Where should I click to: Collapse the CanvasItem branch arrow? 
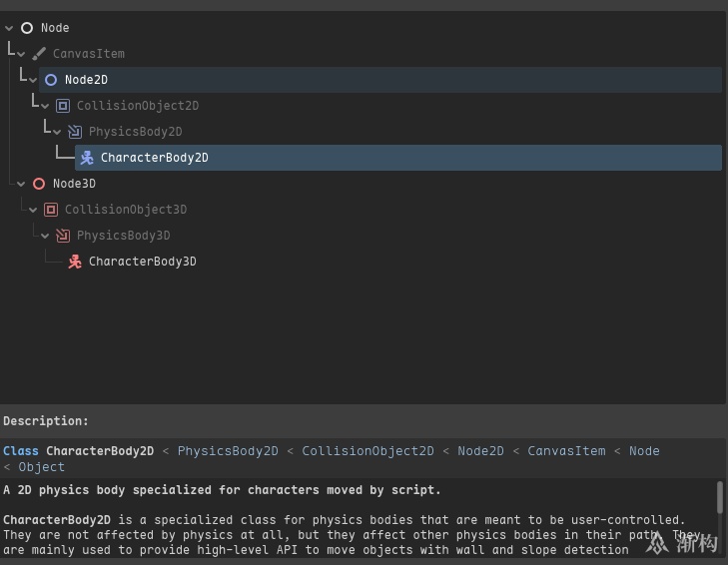tap(21, 54)
